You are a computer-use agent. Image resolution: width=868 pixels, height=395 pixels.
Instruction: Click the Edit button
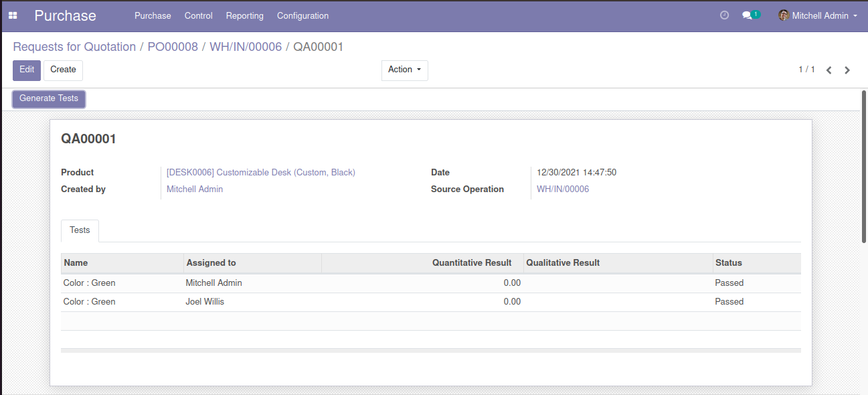pos(27,70)
